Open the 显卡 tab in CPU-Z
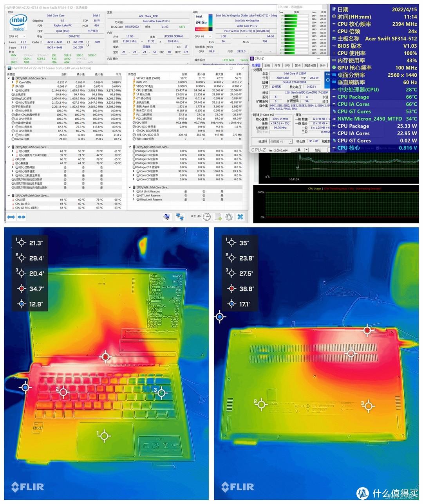Viewport: 423px width, 504px height. [298, 66]
